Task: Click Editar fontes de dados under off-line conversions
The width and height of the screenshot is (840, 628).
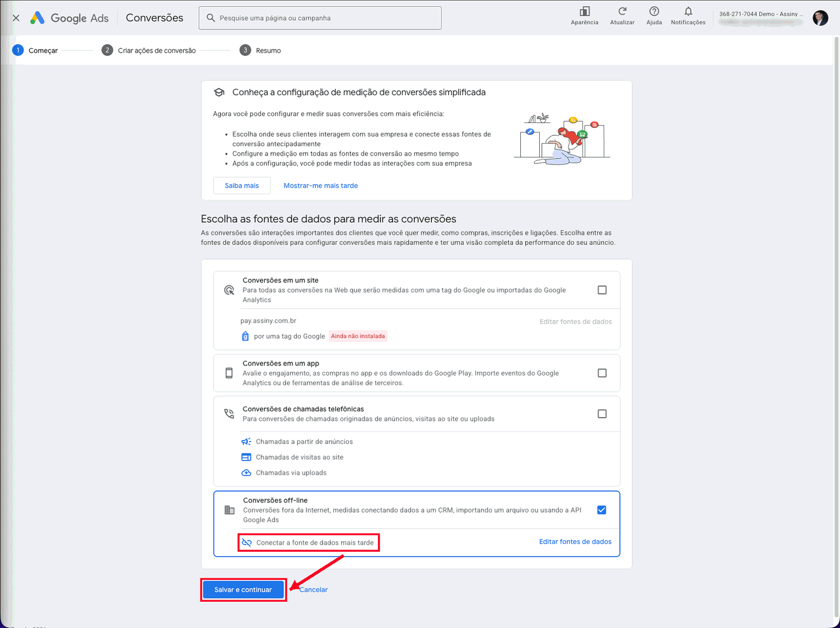Action: (575, 542)
